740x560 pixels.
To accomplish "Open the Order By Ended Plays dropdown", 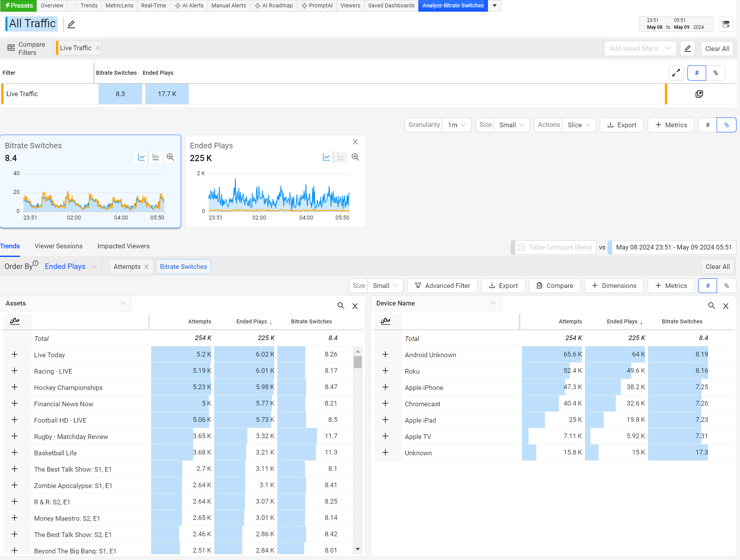I will coord(70,267).
